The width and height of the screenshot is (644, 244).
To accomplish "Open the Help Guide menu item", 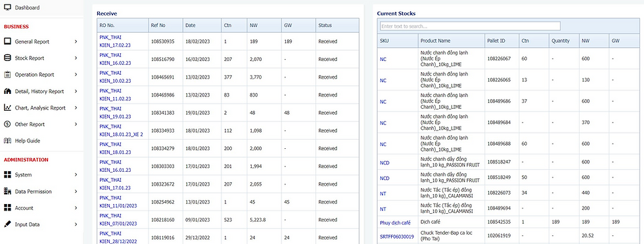I will [41, 140].
